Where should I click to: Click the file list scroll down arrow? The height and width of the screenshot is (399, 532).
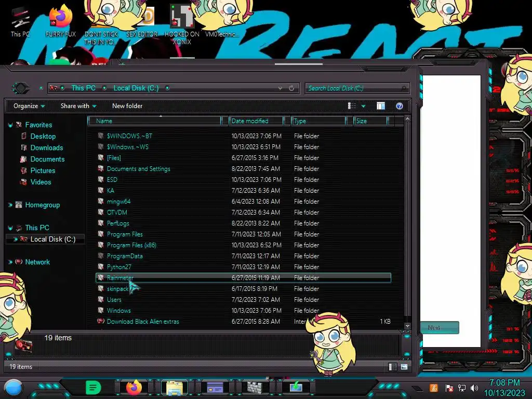coord(407,326)
